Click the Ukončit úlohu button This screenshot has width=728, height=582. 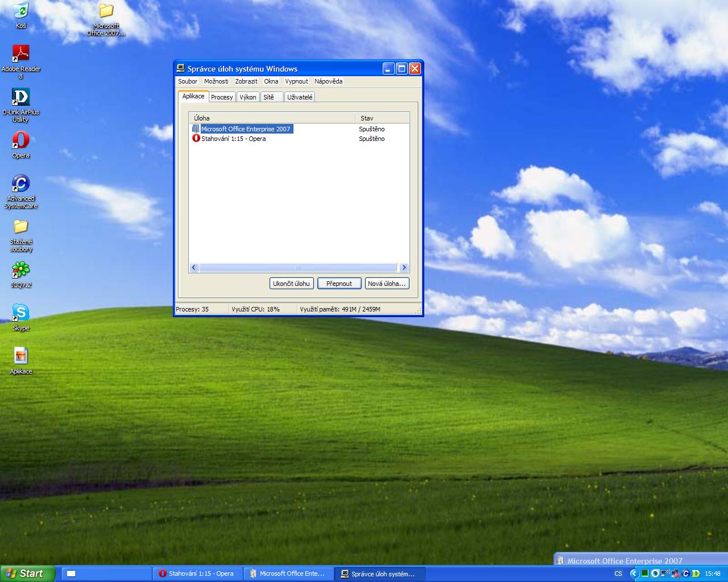291,284
